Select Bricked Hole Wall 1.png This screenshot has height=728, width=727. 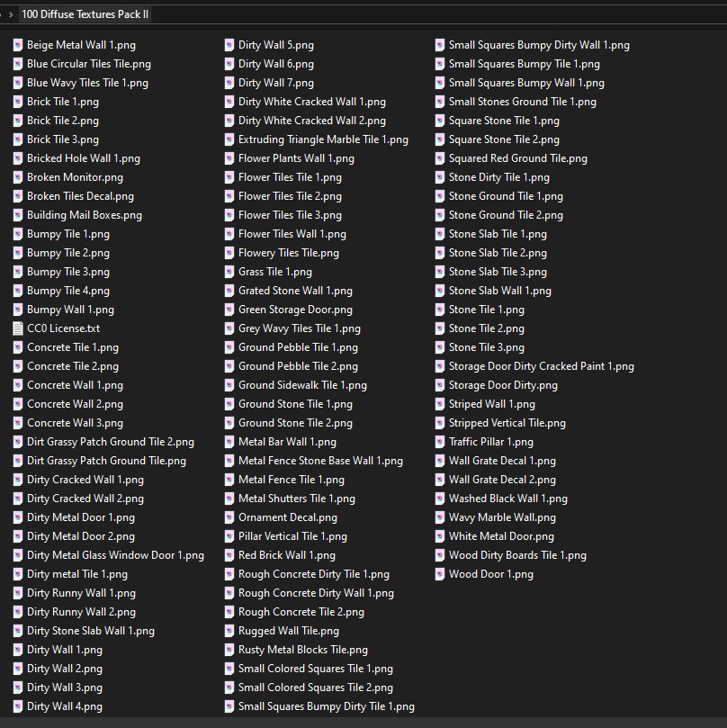[84, 158]
